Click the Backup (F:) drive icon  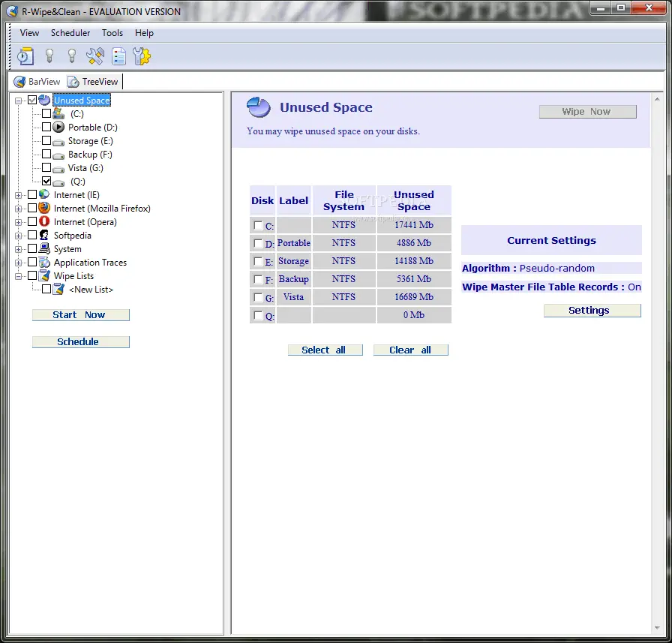click(x=58, y=155)
